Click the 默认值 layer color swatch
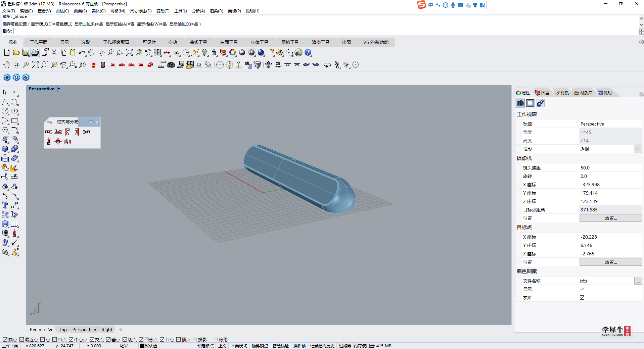This screenshot has height=349, width=644. coord(142,346)
